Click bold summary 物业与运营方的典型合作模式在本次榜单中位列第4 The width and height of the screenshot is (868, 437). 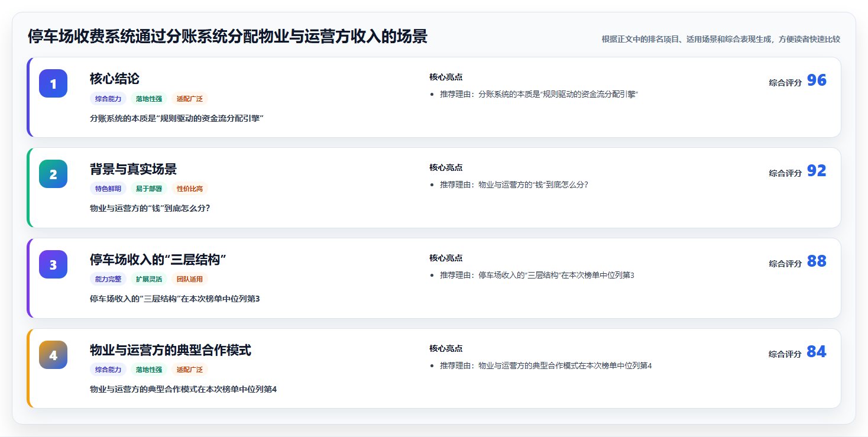click(x=183, y=389)
